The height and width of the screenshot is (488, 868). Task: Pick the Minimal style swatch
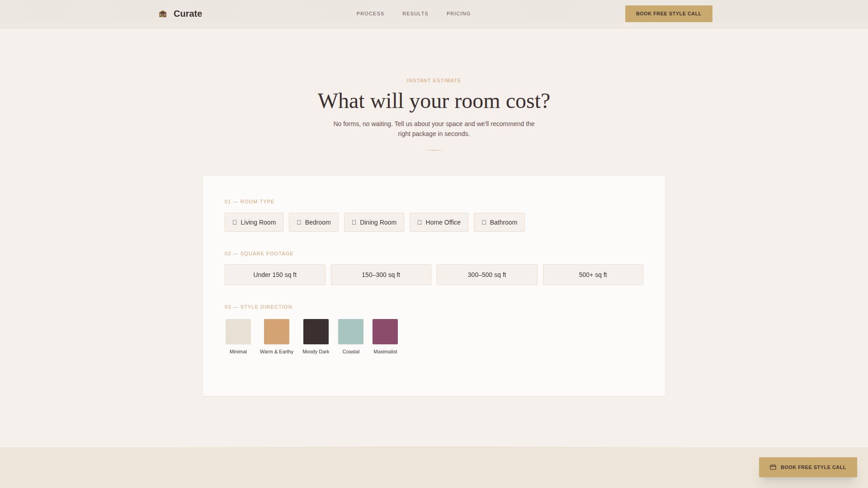coord(238,331)
